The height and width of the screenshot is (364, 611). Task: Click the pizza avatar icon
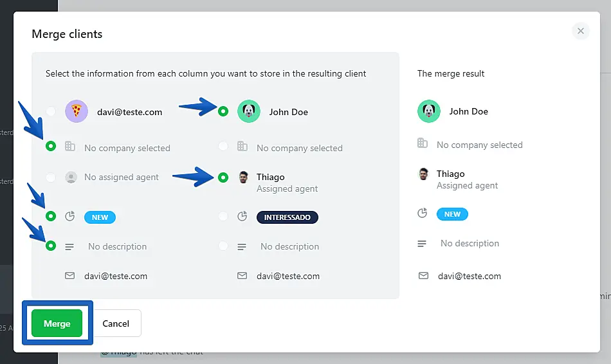click(x=77, y=112)
